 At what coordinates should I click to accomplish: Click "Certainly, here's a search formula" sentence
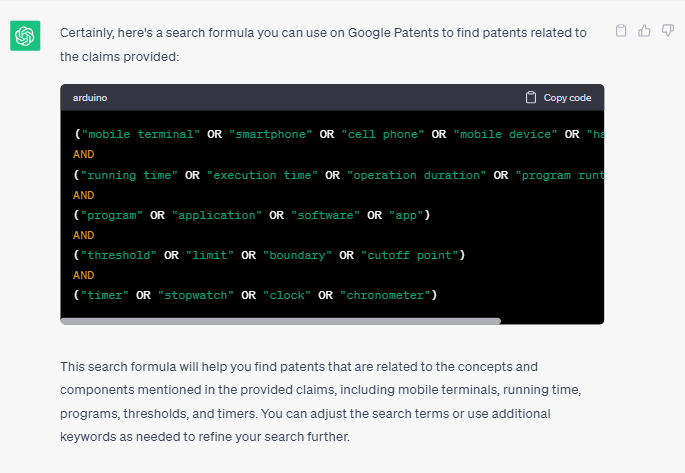coord(323,45)
